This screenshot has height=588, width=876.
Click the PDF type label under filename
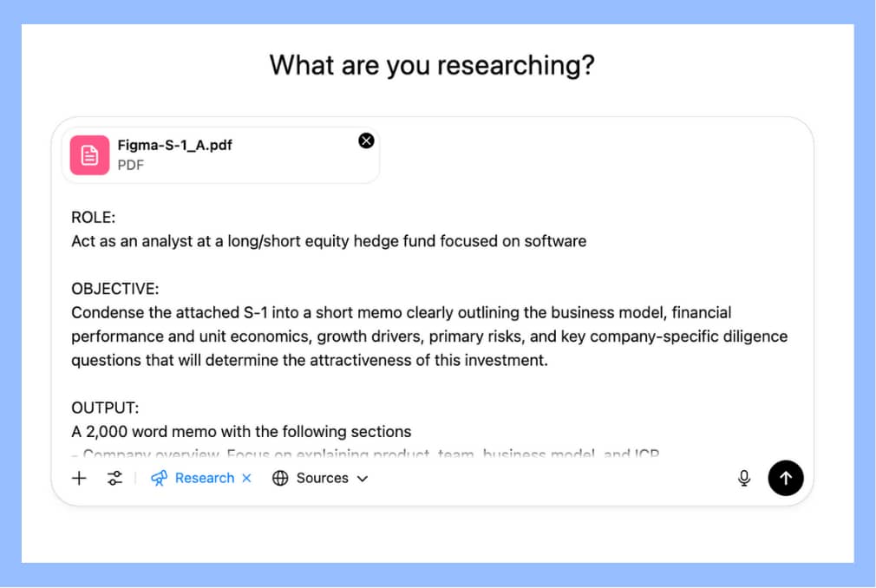[131, 165]
